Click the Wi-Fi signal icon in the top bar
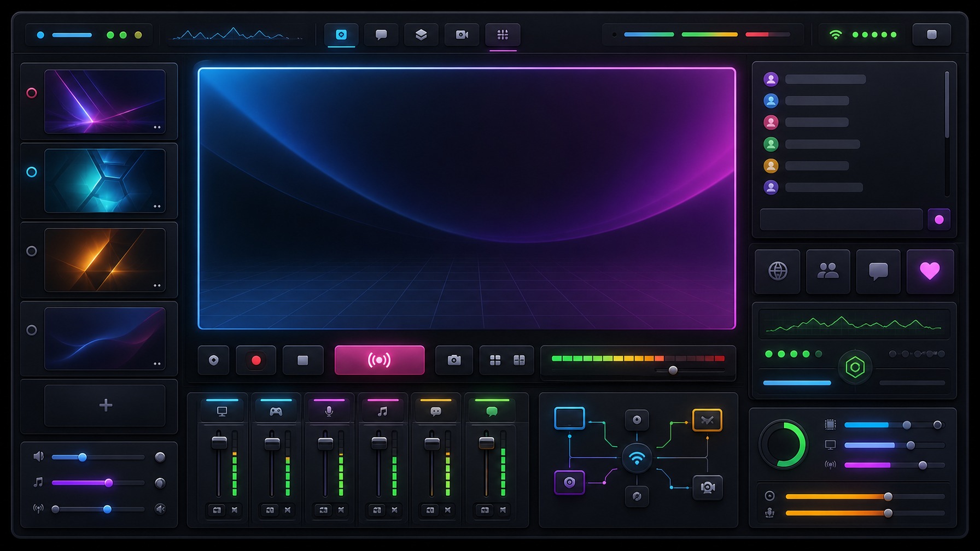This screenshot has height=551, width=980. pos(835,35)
